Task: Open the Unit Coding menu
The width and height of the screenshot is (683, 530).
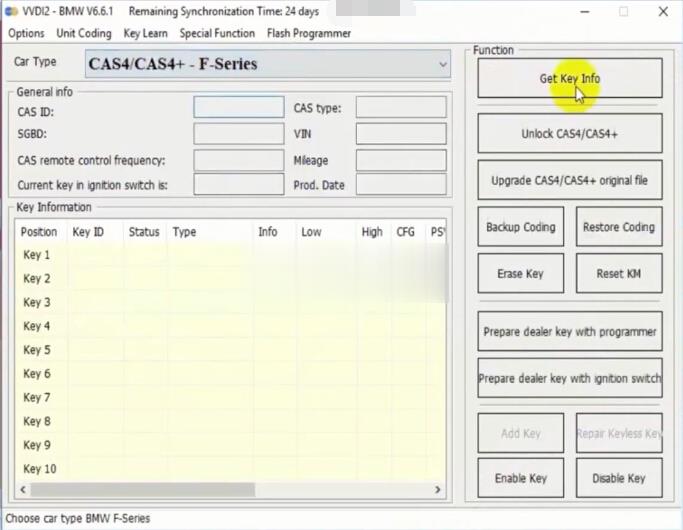Action: coord(84,34)
